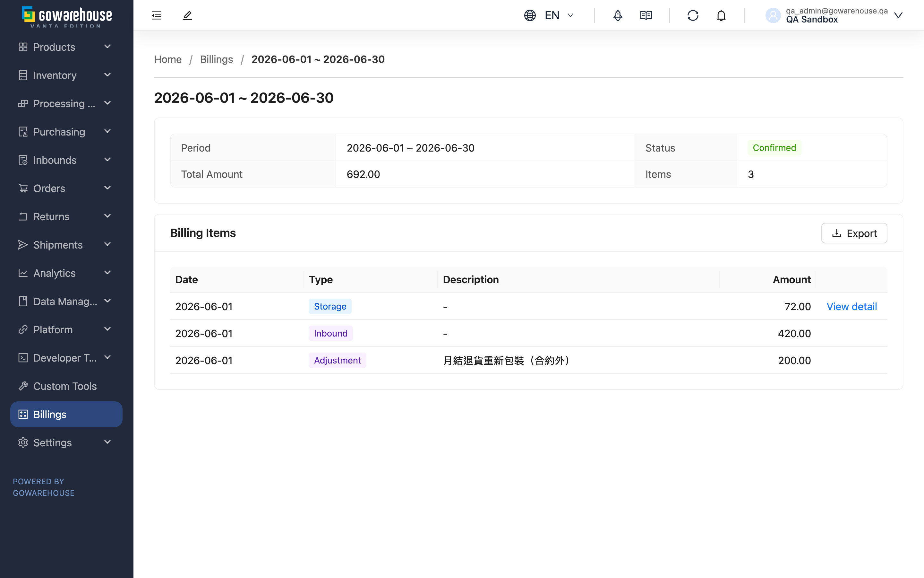Click the Settings gear icon
Image resolution: width=924 pixels, height=578 pixels.
pos(23,443)
